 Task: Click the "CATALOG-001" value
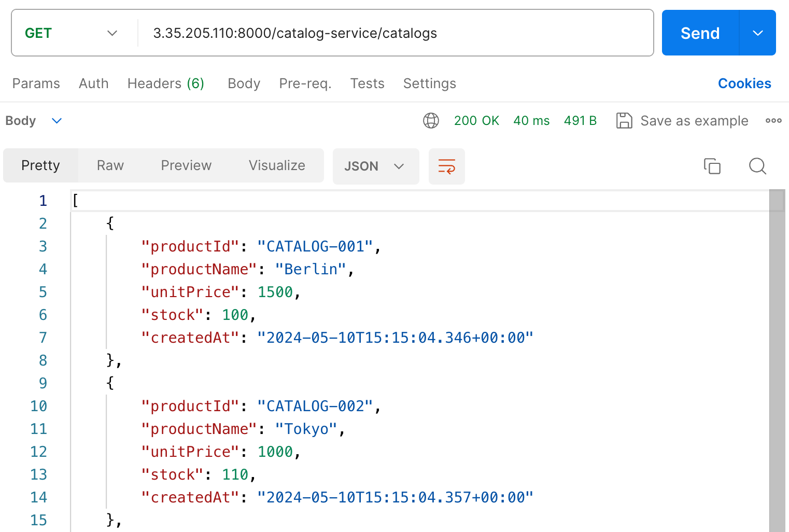[x=315, y=246]
